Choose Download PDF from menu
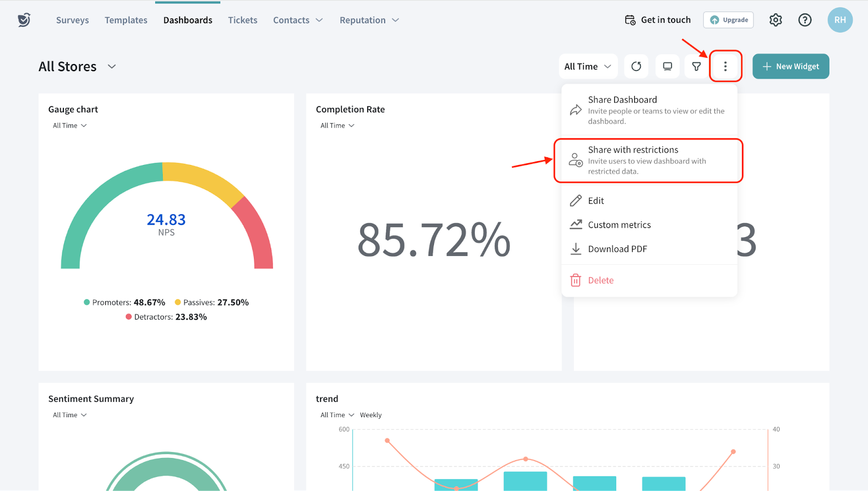 (x=617, y=249)
